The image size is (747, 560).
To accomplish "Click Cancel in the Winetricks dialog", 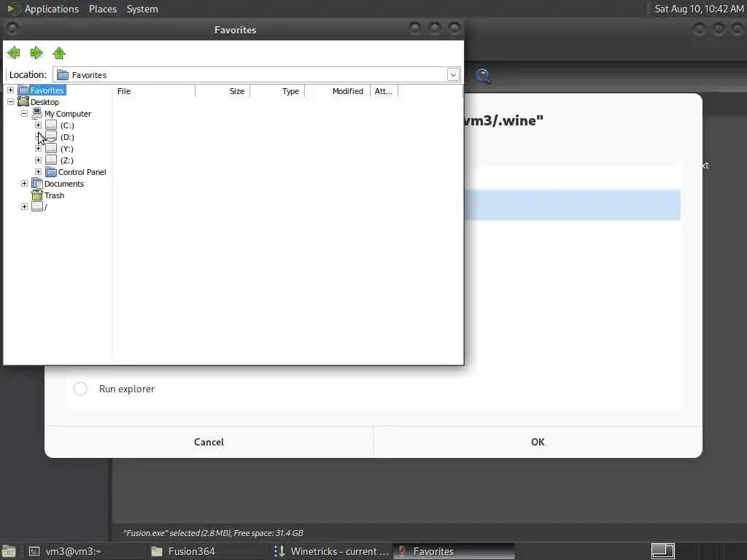I will point(209,442).
